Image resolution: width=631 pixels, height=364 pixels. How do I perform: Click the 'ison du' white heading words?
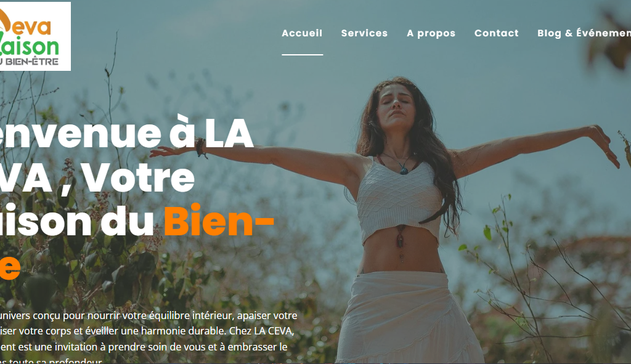pos(77,220)
